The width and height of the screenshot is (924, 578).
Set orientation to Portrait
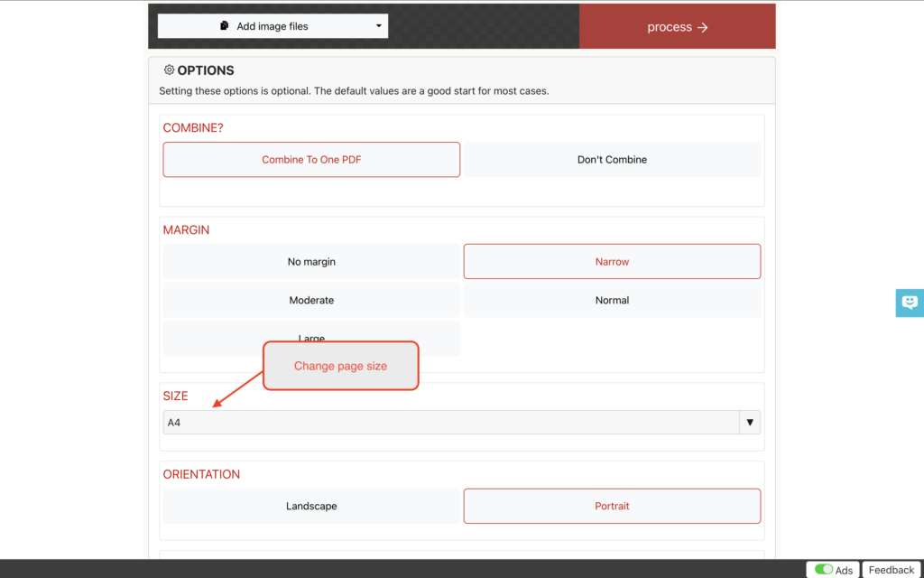(x=612, y=506)
